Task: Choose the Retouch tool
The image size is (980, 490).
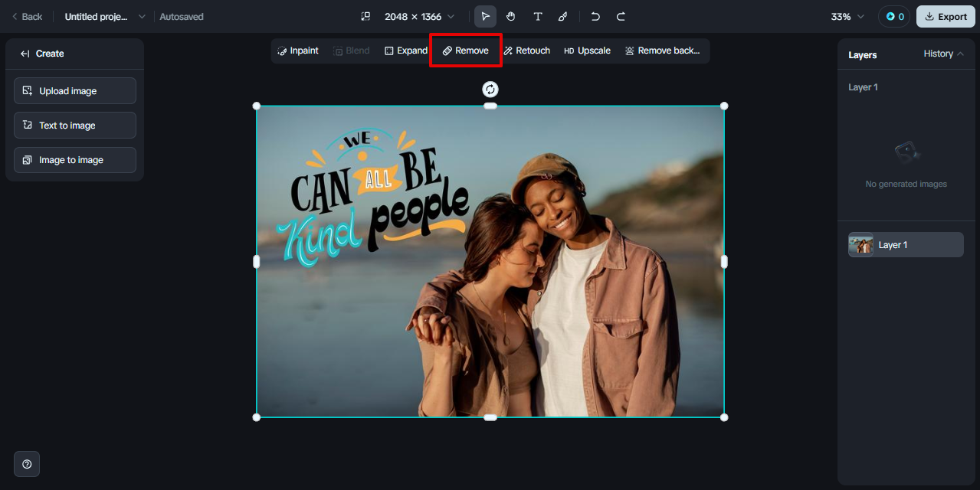Action: pyautogui.click(x=527, y=51)
